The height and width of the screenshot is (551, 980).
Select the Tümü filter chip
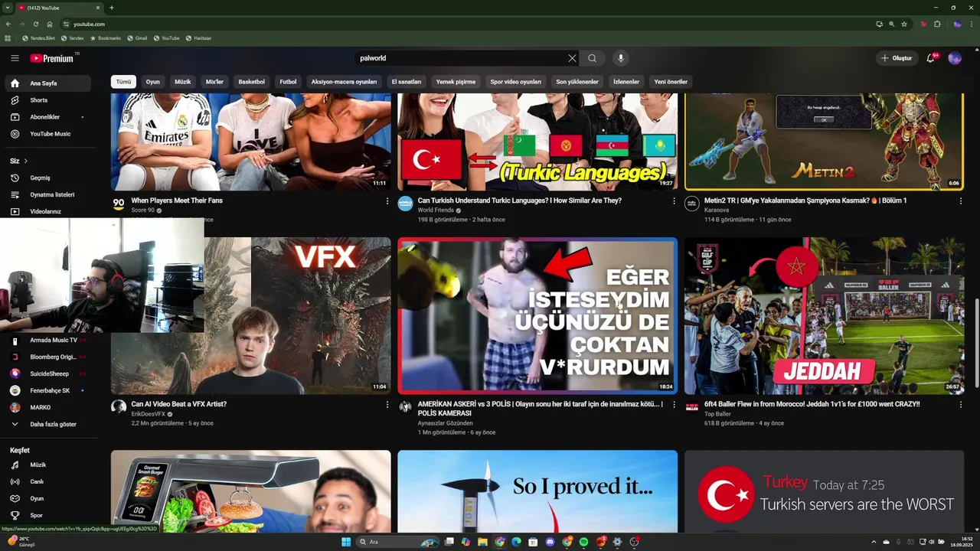pos(123,82)
